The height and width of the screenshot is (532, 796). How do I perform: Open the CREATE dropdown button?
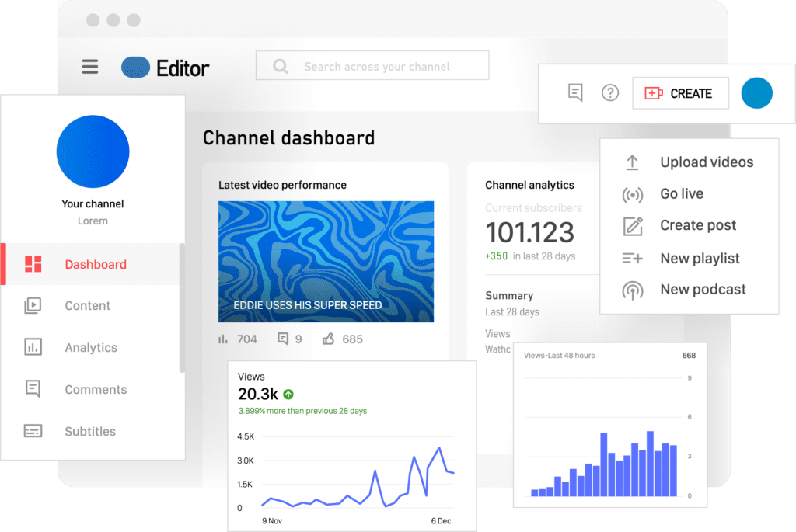(680, 93)
